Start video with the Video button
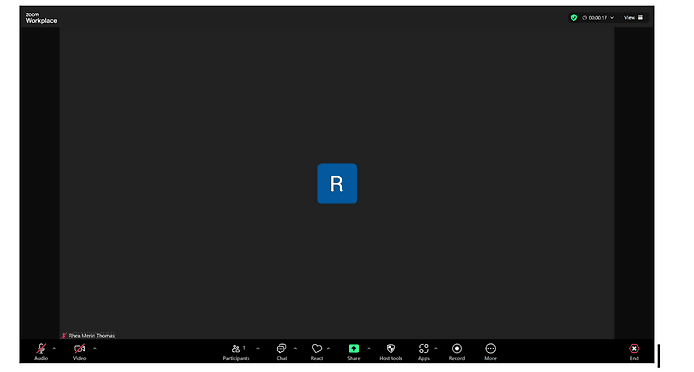 80,352
